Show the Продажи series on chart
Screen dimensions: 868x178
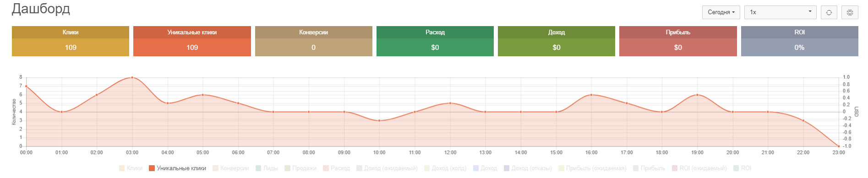300,168
